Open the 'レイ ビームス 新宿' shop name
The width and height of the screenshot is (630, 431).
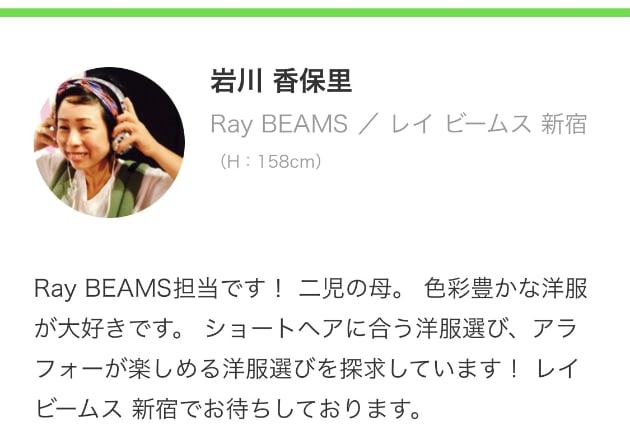(489, 124)
